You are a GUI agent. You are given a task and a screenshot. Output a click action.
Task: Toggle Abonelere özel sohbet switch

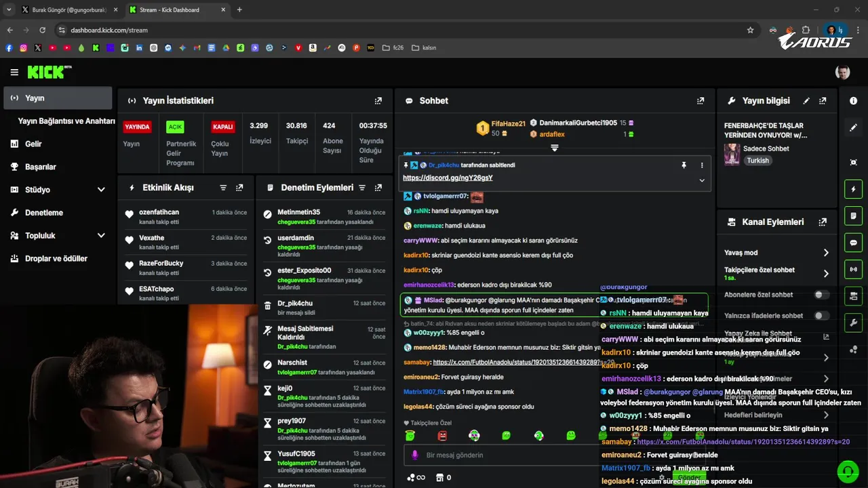821,295
